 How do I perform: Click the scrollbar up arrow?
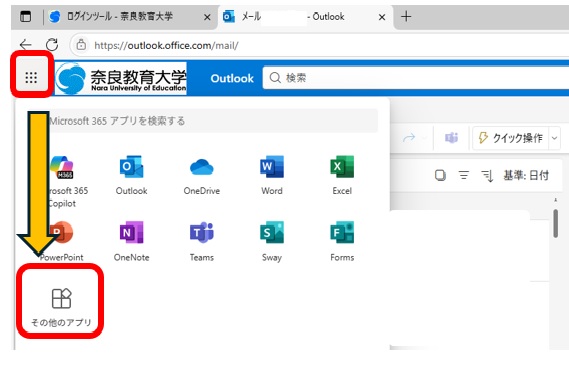[556, 200]
